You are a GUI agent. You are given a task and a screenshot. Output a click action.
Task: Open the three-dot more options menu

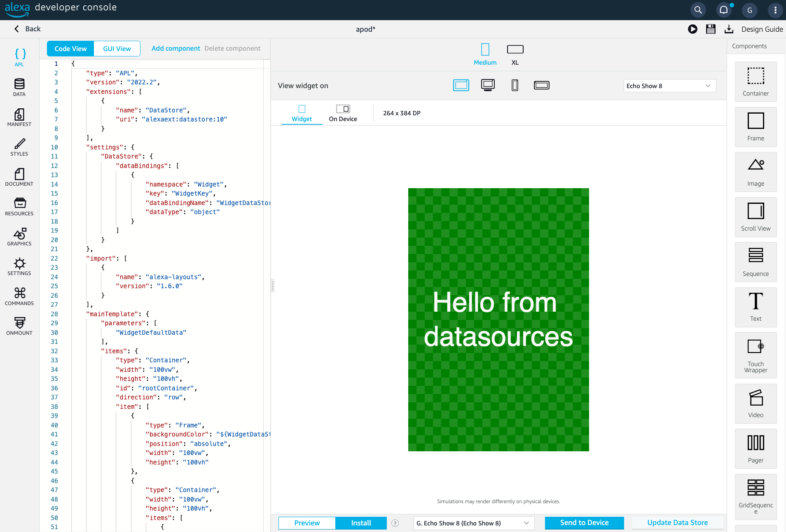pyautogui.click(x=775, y=10)
